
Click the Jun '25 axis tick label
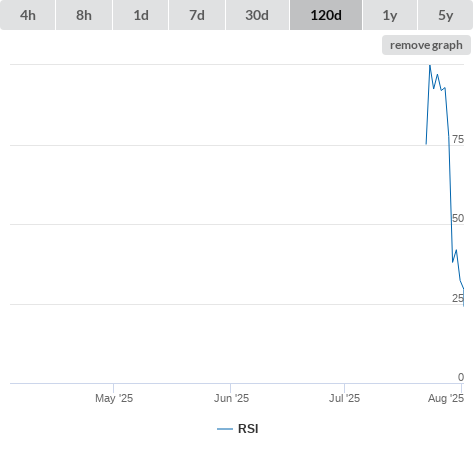231,398
